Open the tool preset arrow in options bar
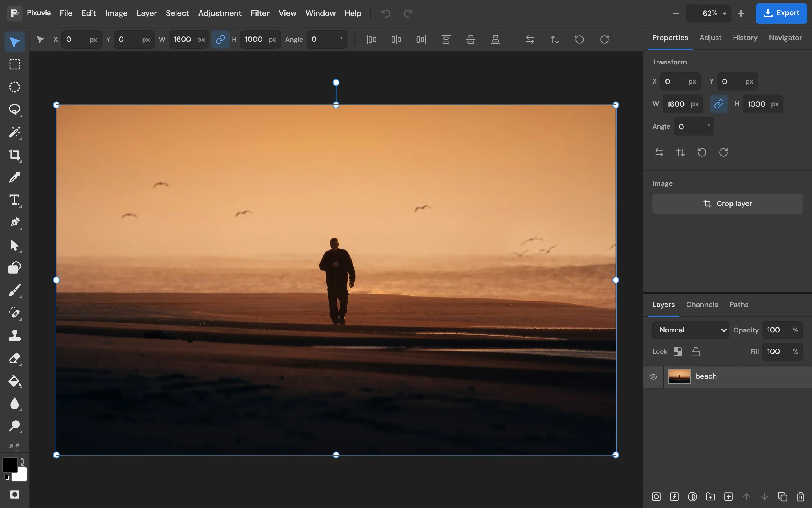The width and height of the screenshot is (812, 508). click(x=40, y=39)
